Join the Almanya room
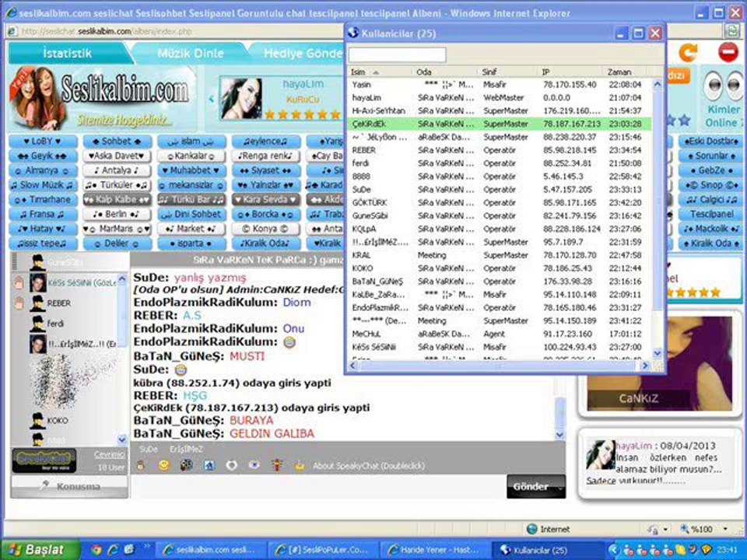Viewport: 747px width, 560px height. [43, 170]
